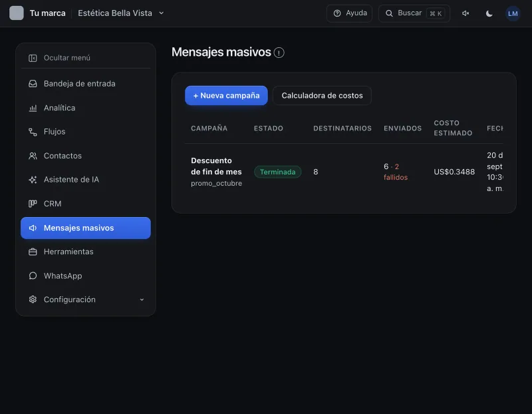Open the WhatsApp menu item
This screenshot has height=414, width=532.
coord(86,276)
